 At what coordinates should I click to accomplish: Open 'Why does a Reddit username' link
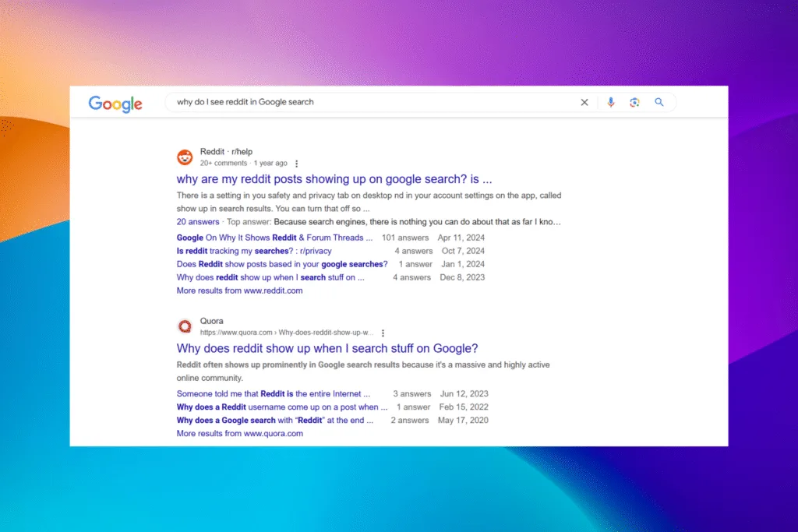(x=282, y=407)
